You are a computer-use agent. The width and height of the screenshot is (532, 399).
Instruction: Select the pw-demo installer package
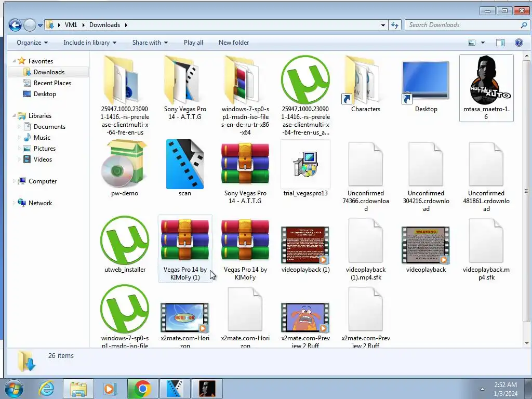pos(125,168)
